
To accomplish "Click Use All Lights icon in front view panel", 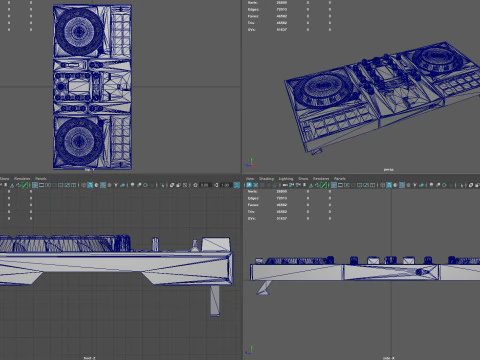I will pos(116,185).
